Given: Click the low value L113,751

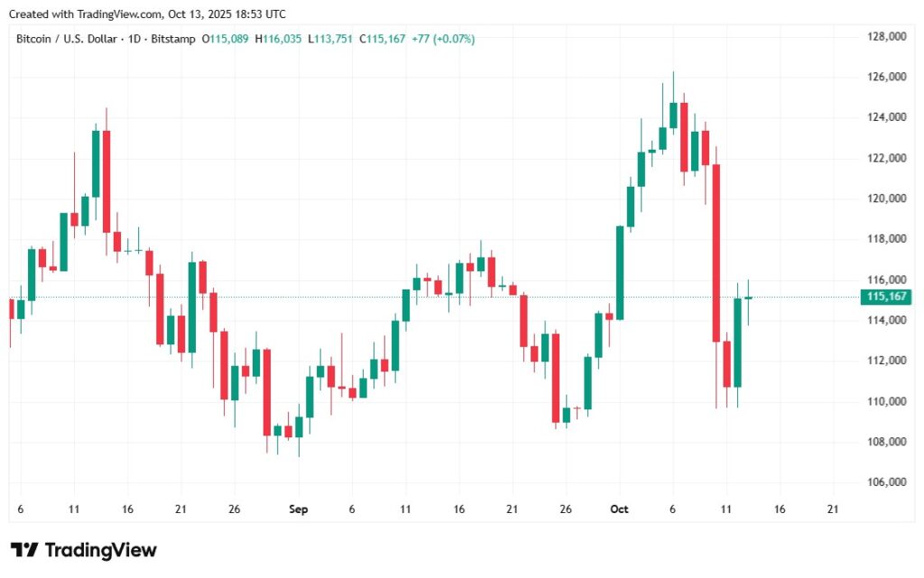Looking at the screenshot, I should pyautogui.click(x=332, y=39).
